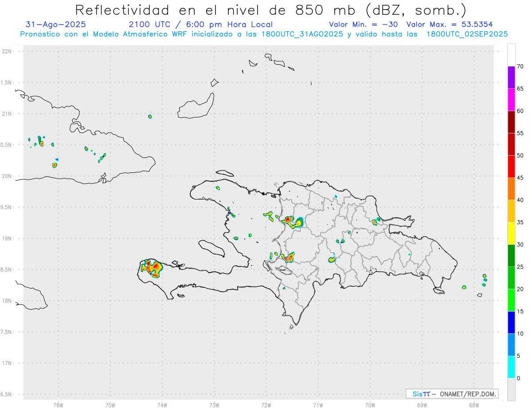
Task: Click the '70W' longitude label
Action: click(370, 405)
